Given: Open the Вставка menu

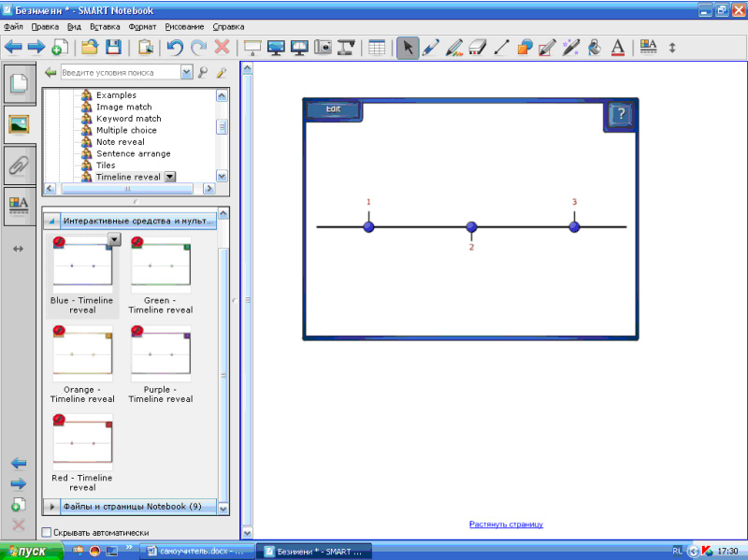Looking at the screenshot, I should [106, 27].
